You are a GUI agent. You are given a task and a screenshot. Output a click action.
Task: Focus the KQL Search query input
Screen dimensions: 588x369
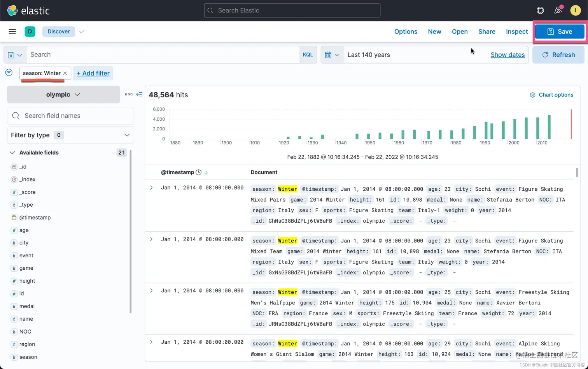(163, 55)
